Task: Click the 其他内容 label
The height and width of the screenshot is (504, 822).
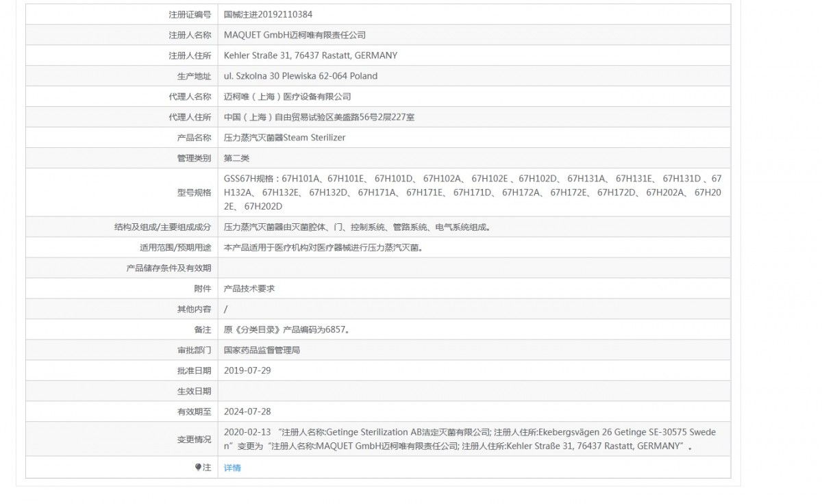Action: [194, 309]
